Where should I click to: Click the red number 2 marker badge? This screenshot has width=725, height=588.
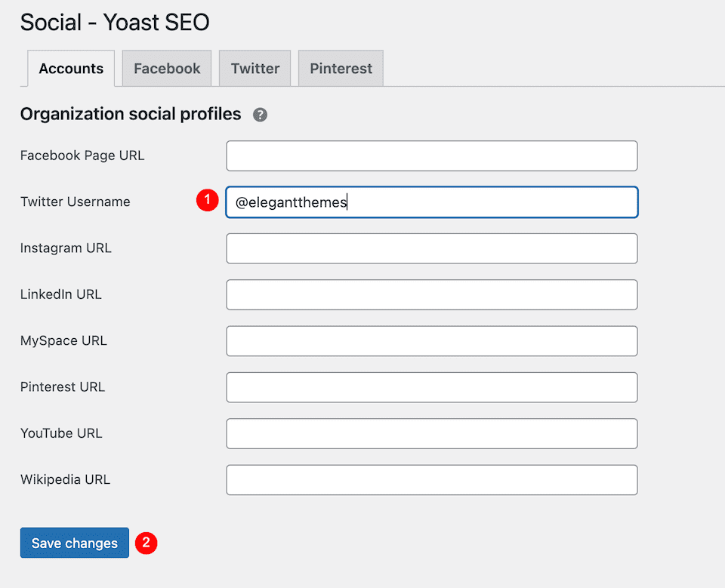tap(146, 543)
